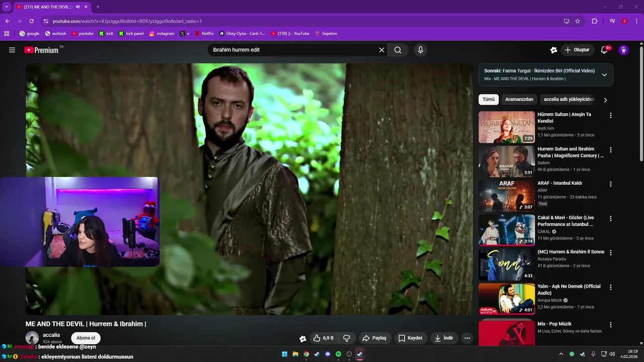Screen dimensions: 644x362
Task: Open Cakal & Mavi - Gözler title
Action: (x=566, y=221)
